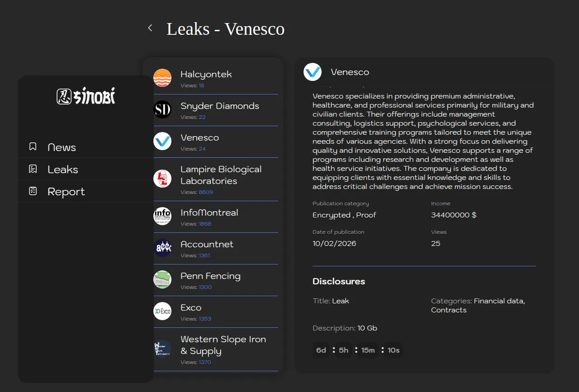The width and height of the screenshot is (579, 392).
Task: Click the Disclosures section heading
Action: [339, 281]
